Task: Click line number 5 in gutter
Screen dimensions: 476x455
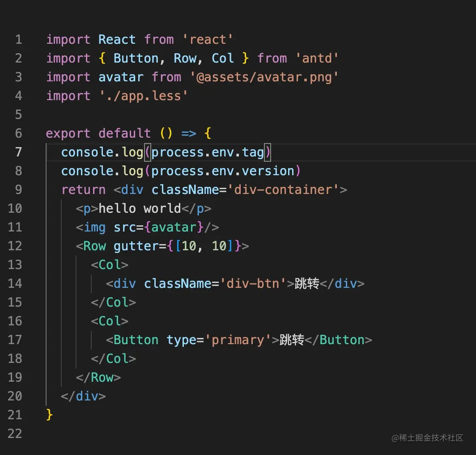Action: click(x=18, y=114)
